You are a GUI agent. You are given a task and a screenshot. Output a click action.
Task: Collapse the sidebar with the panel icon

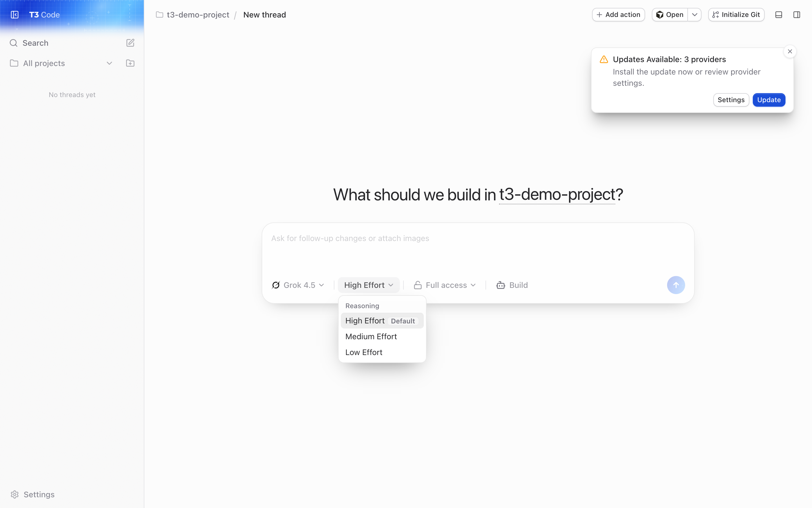[x=14, y=15]
